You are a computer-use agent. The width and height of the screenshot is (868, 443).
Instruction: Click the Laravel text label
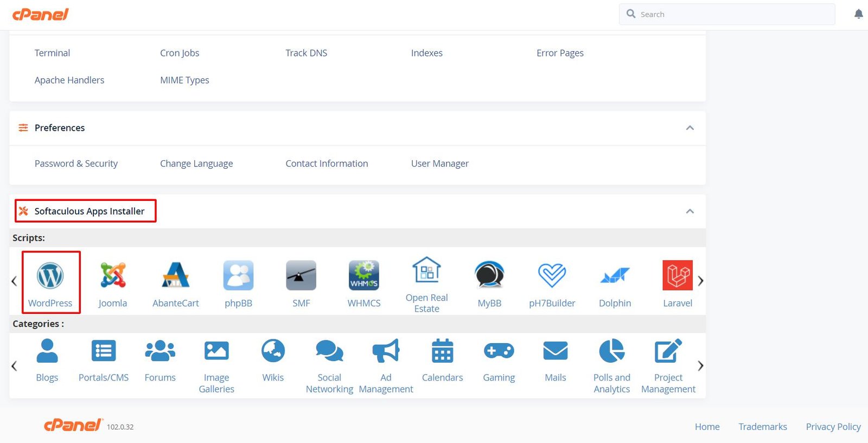[x=678, y=303]
